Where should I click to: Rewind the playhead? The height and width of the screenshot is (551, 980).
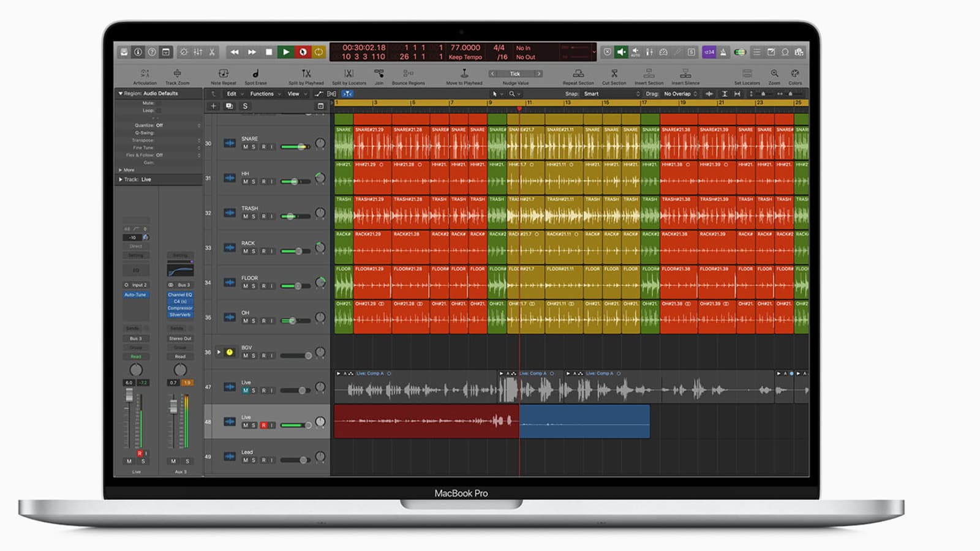pyautogui.click(x=234, y=52)
